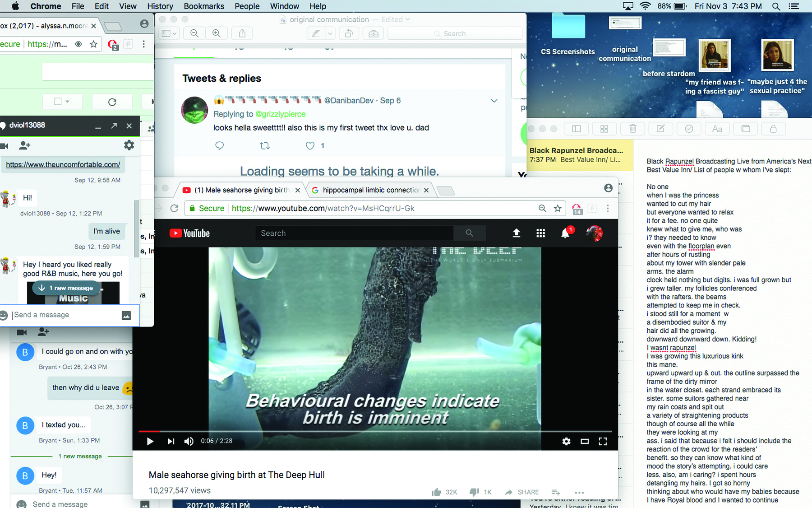Expand the tweet options chevron
The image size is (812, 508).
click(x=494, y=101)
